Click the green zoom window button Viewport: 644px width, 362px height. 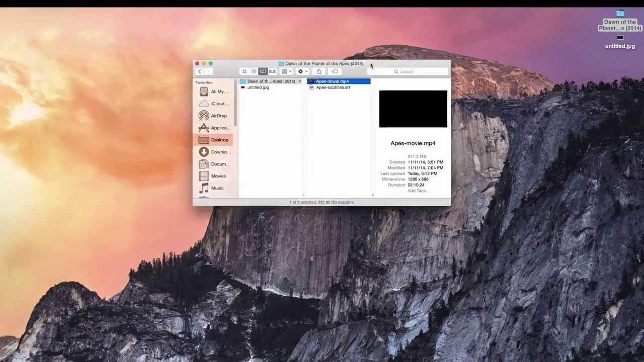click(211, 63)
